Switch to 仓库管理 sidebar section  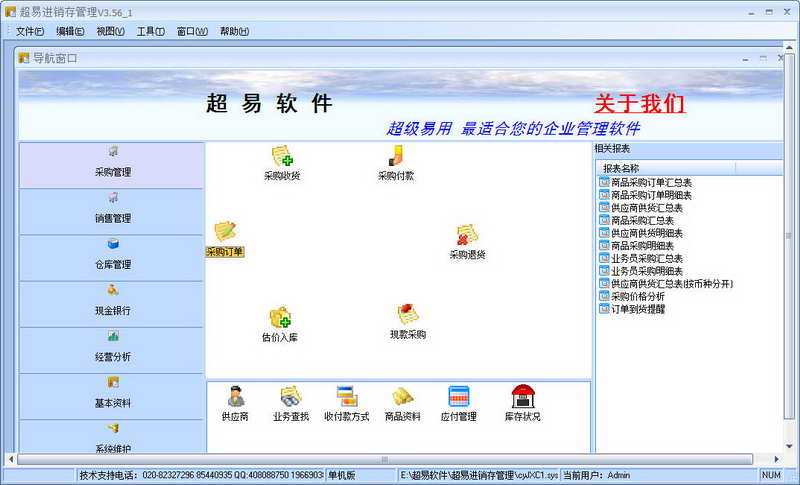click(112, 258)
